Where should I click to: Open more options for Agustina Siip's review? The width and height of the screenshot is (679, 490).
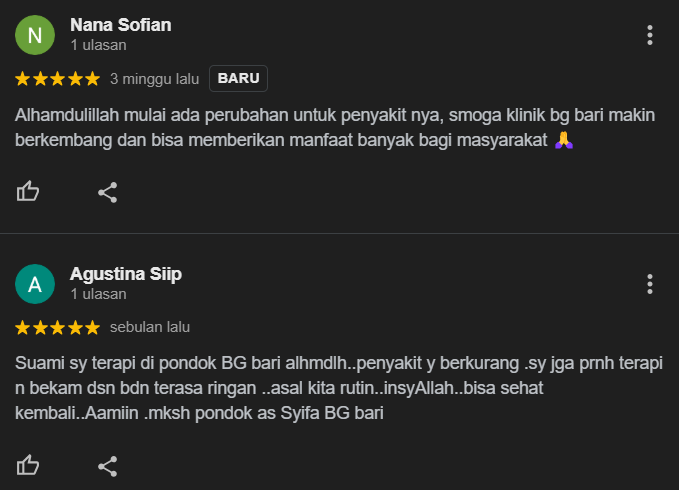click(650, 284)
